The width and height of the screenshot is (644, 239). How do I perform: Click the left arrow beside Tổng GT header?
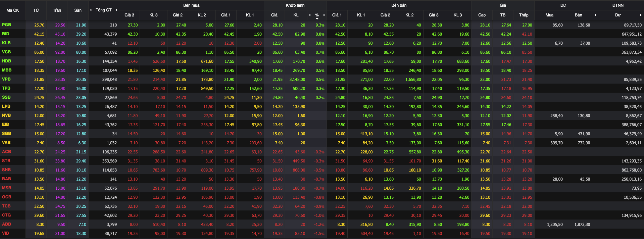pyautogui.click(x=91, y=10)
